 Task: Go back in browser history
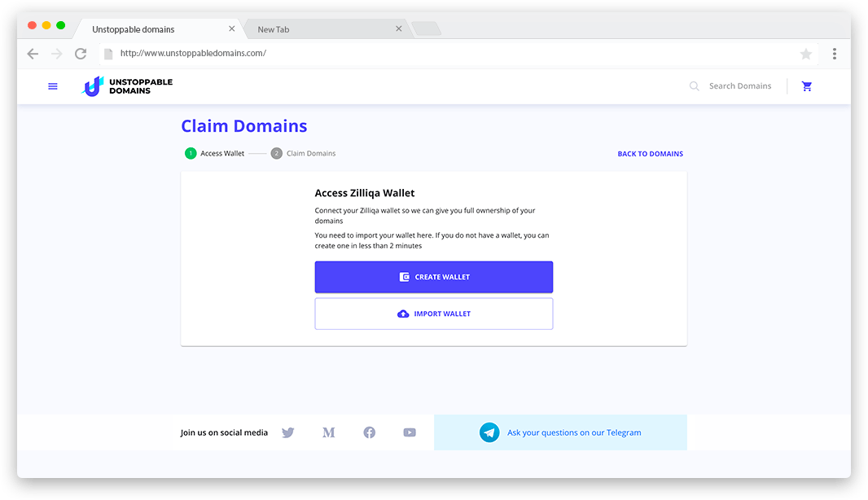pyautogui.click(x=33, y=54)
